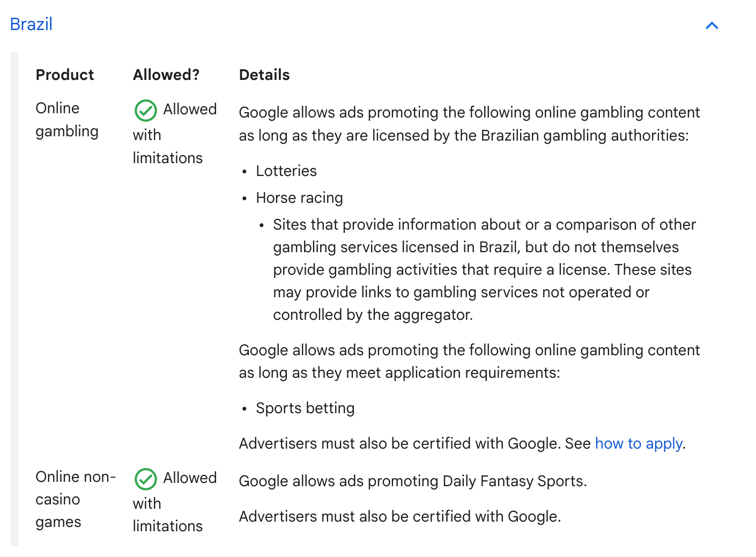The width and height of the screenshot is (756, 557).
Task: Click 'Allowed with limitations' text for Online gambling
Action: [x=175, y=133]
